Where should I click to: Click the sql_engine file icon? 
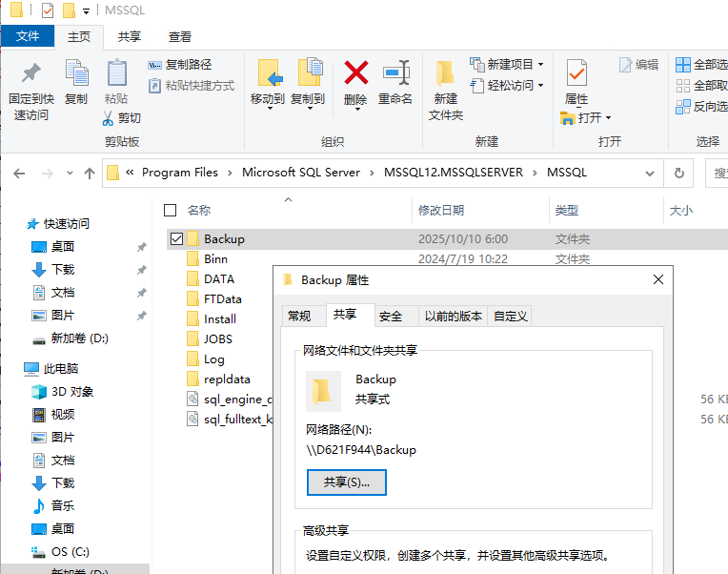tap(192, 399)
